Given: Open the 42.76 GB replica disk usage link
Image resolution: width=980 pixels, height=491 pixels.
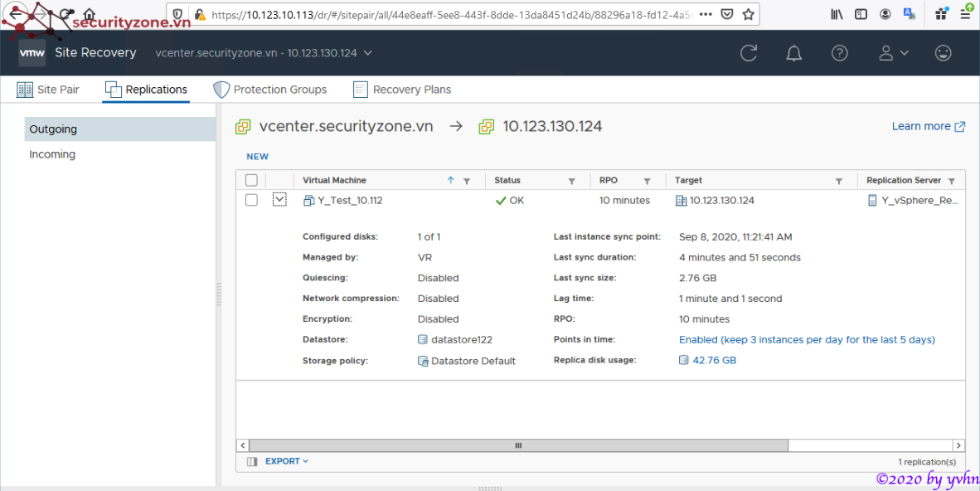Looking at the screenshot, I should coord(715,360).
